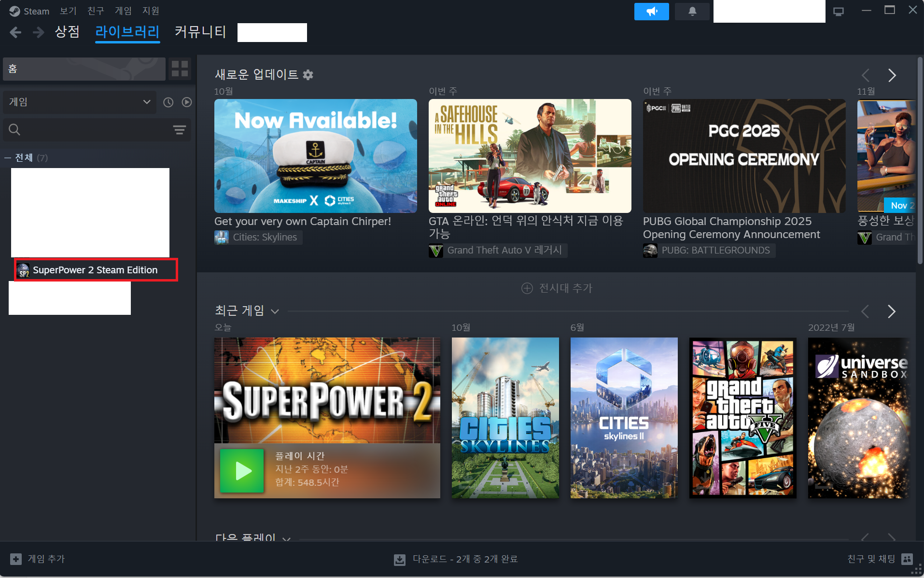Screen dimensions: 924x578
Task: Open grid view using the squares icon
Action: click(179, 69)
